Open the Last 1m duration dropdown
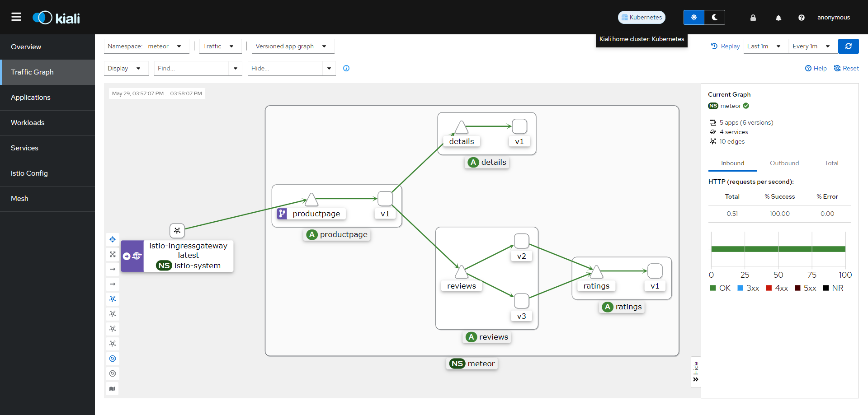 pyautogui.click(x=766, y=46)
